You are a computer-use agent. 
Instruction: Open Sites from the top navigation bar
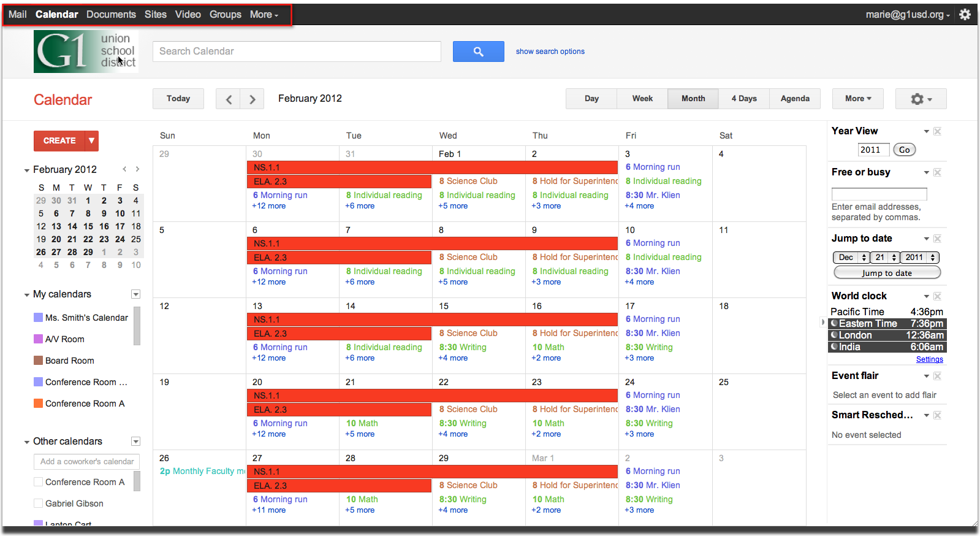coord(156,15)
